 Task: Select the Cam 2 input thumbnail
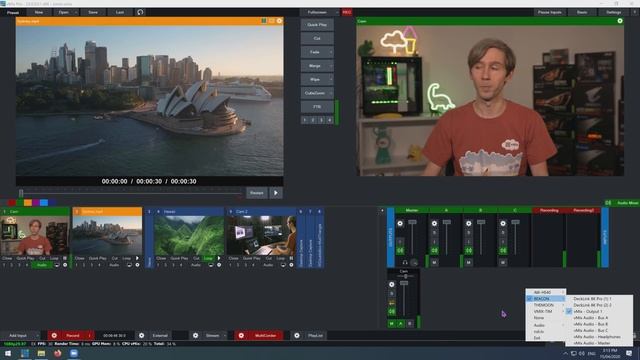pyautogui.click(x=261, y=236)
